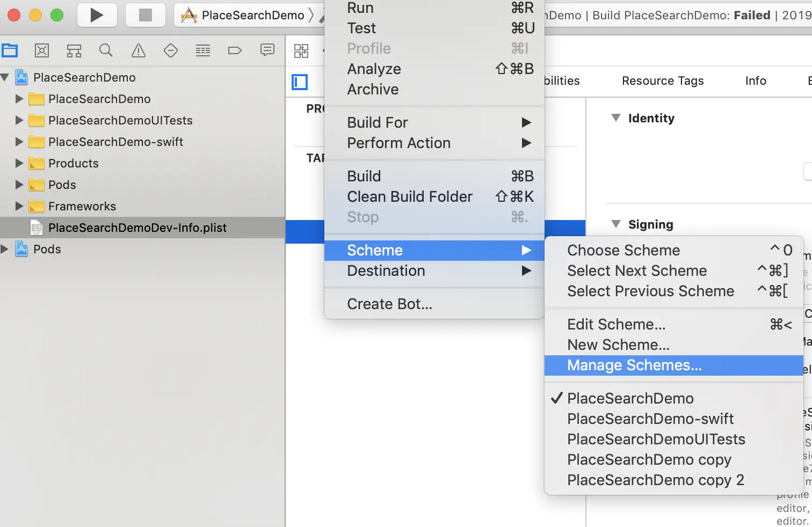Open the Project navigator folder icon
812x527 pixels.
coord(10,50)
